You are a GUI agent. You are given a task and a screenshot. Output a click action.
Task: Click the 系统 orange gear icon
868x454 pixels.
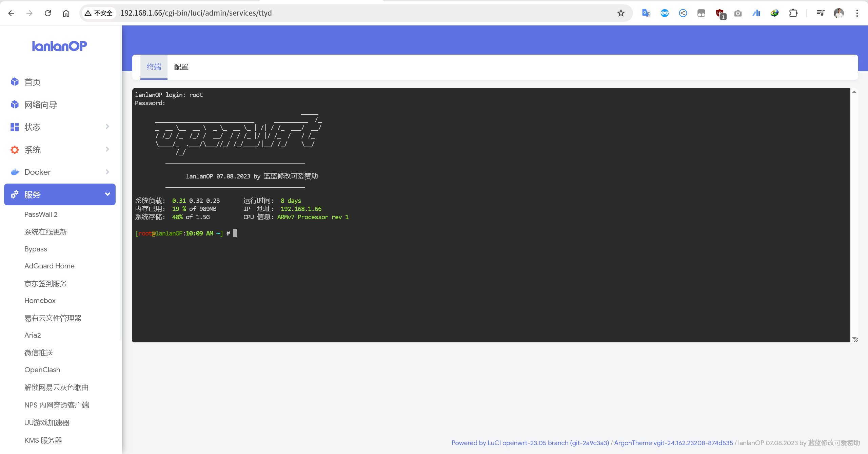click(15, 150)
